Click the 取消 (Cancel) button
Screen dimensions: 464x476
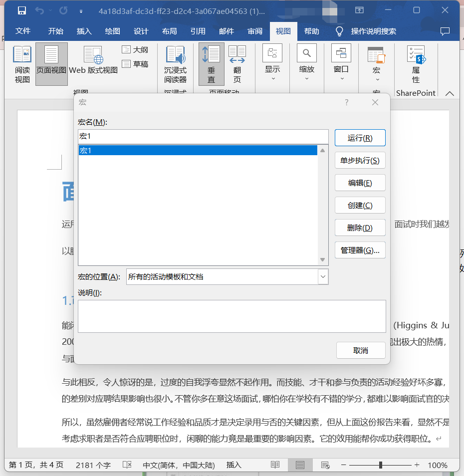[361, 350]
